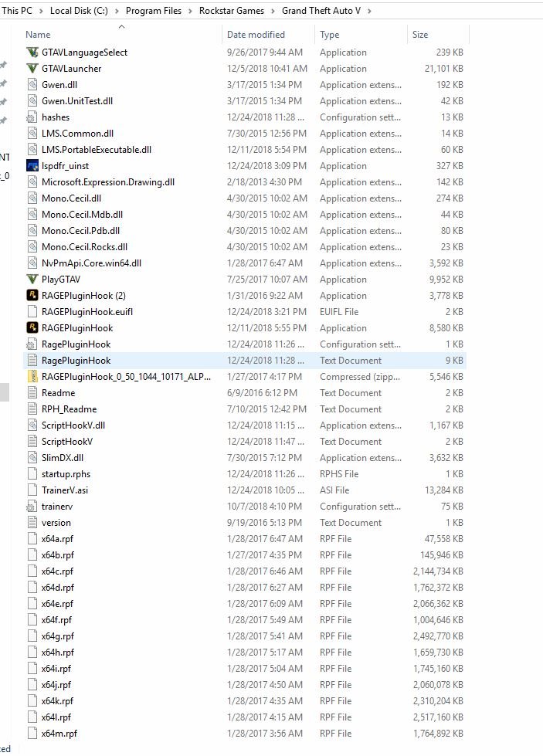Click the 13,284 KB size cell

tap(443, 490)
